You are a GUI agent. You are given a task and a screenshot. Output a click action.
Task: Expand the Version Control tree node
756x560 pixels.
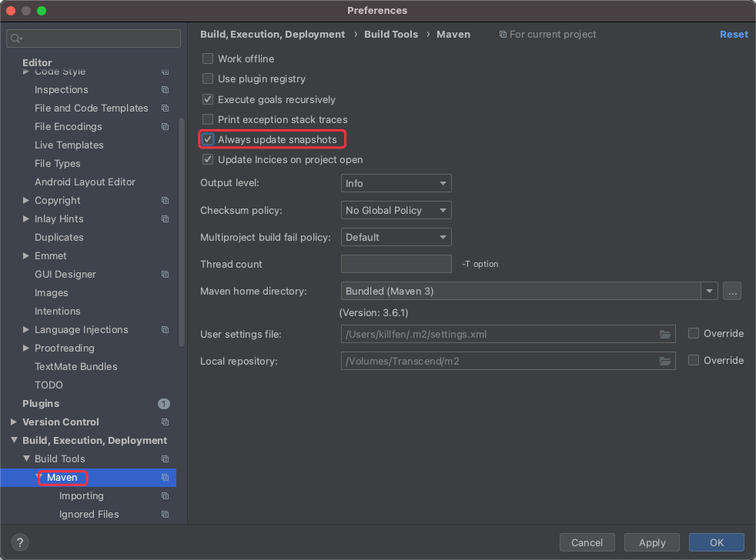click(14, 422)
